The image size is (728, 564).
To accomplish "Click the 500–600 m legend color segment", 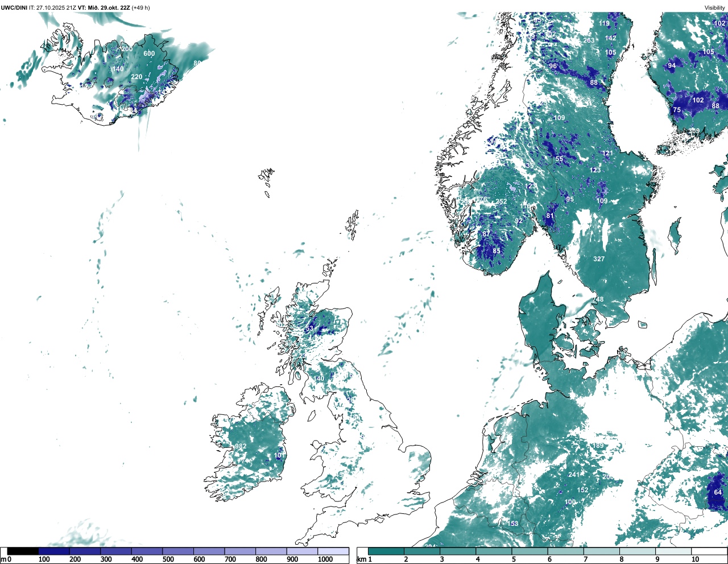I will pos(178,551).
